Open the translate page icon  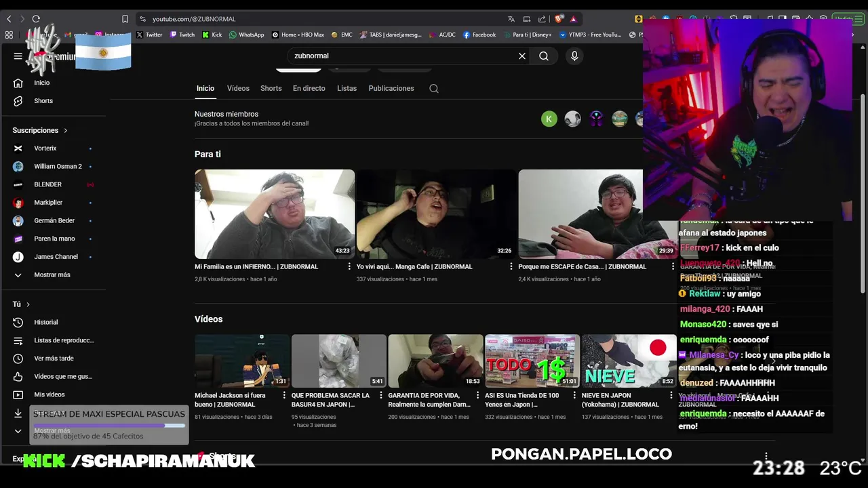[x=511, y=19]
